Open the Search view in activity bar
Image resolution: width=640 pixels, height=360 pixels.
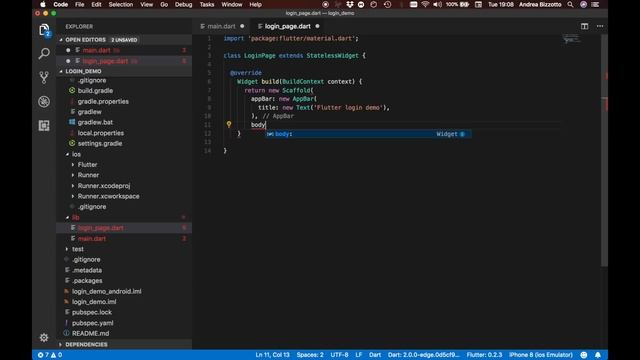tap(44, 53)
